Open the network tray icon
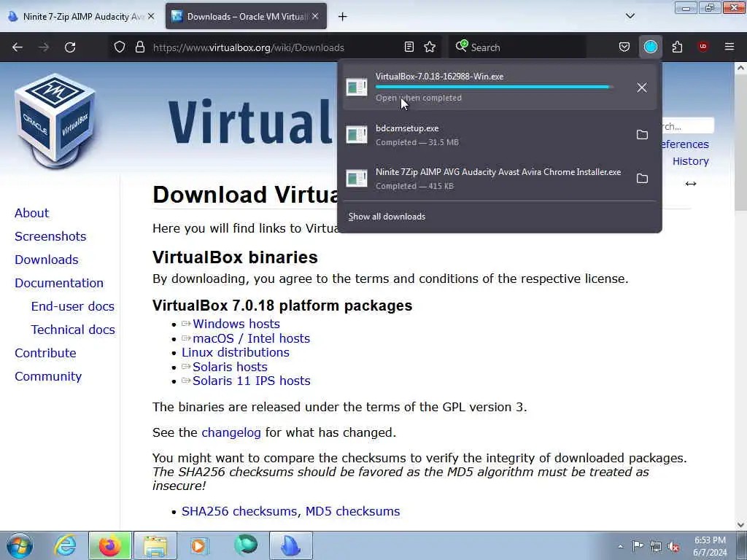Viewport: 747px width, 560px height. pos(656,546)
